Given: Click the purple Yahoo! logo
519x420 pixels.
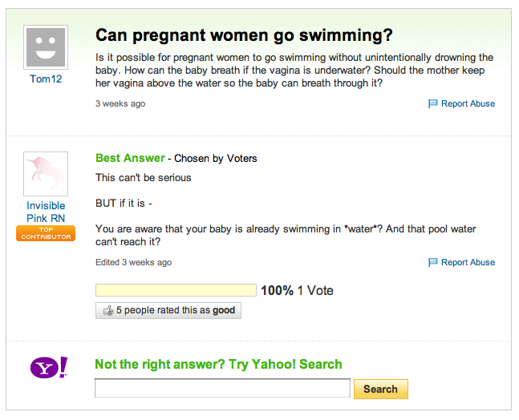Looking at the screenshot, I should coord(49,368).
